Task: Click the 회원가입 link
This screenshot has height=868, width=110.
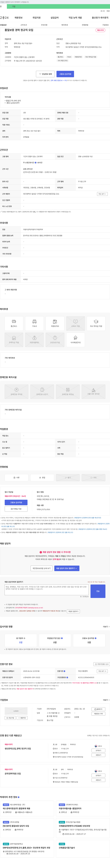Action: (x=108, y=11)
